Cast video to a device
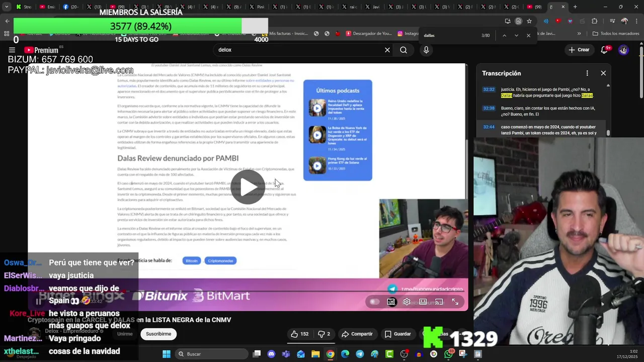644x362 pixels. (x=439, y=302)
